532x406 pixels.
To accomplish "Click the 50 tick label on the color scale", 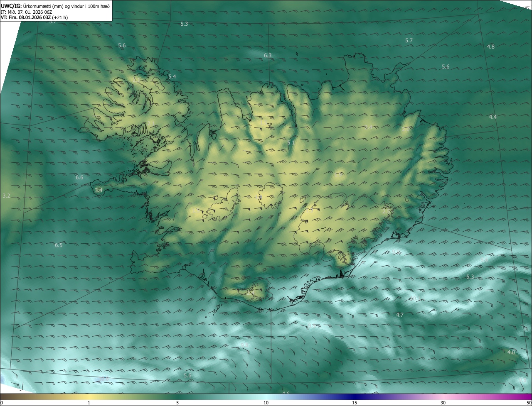I will tap(529, 403).
